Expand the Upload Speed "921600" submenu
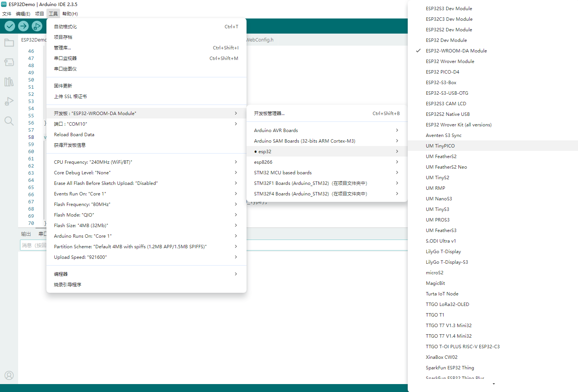This screenshot has height=392, width=578. [x=146, y=257]
